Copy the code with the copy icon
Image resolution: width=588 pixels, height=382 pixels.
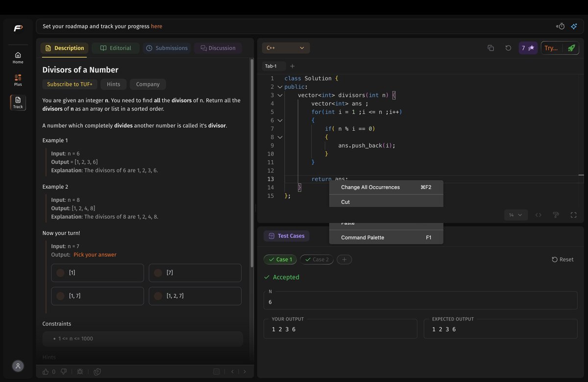pos(490,48)
